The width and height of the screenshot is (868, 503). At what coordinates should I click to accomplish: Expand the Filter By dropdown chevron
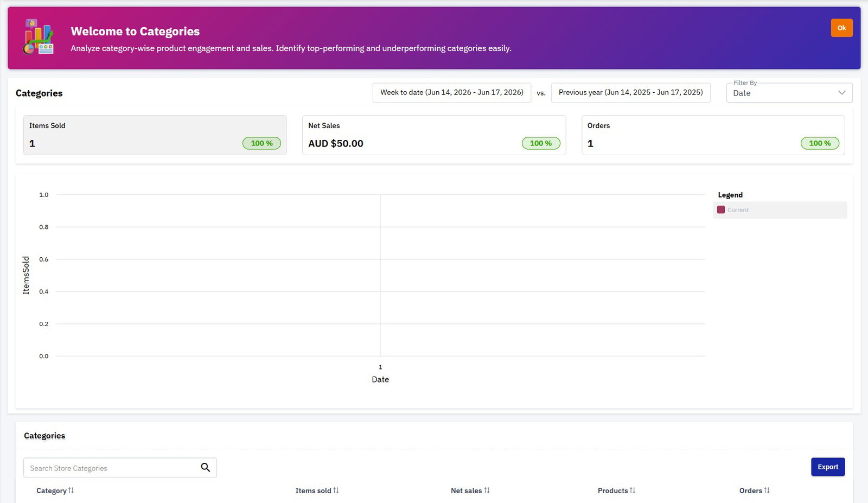tap(842, 93)
